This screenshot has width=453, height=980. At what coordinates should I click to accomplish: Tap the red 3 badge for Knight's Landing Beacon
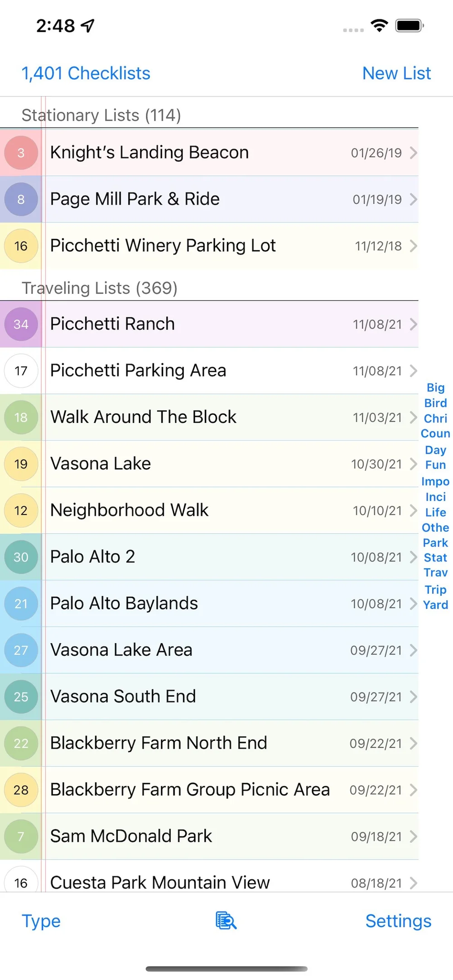click(x=21, y=153)
